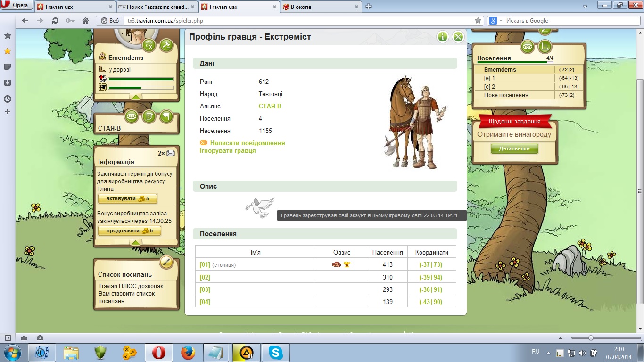644x362 pixels.
Task: Open СТАЯ-В alliance link in profile
Action: point(270,107)
